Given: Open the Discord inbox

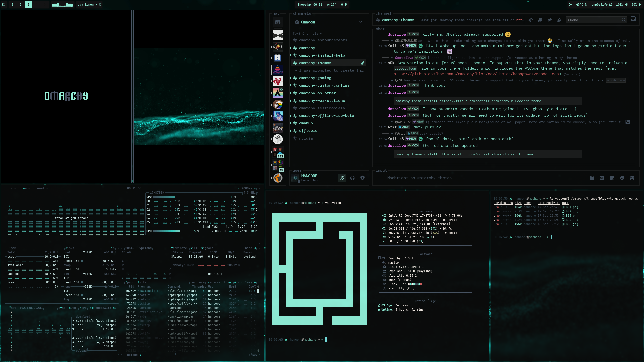Looking at the screenshot, I should (633, 19).
